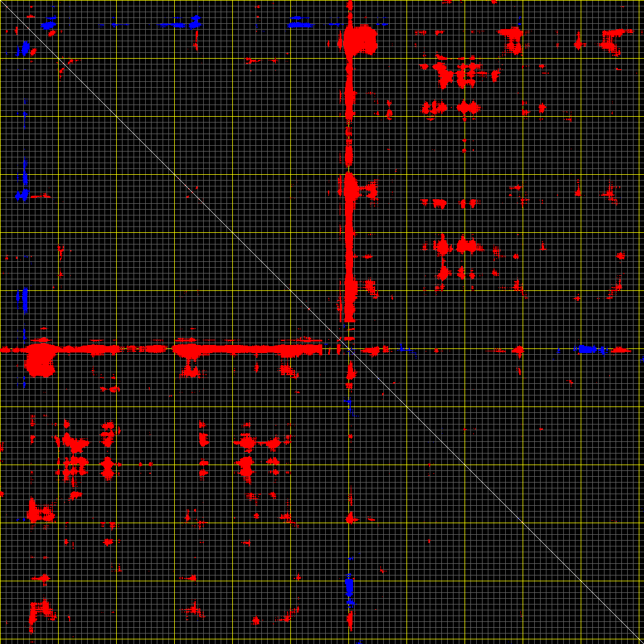This screenshot has width=644, height=644.
Task: Pick the small red blob right of center on horizontal line
Action: [518, 350]
